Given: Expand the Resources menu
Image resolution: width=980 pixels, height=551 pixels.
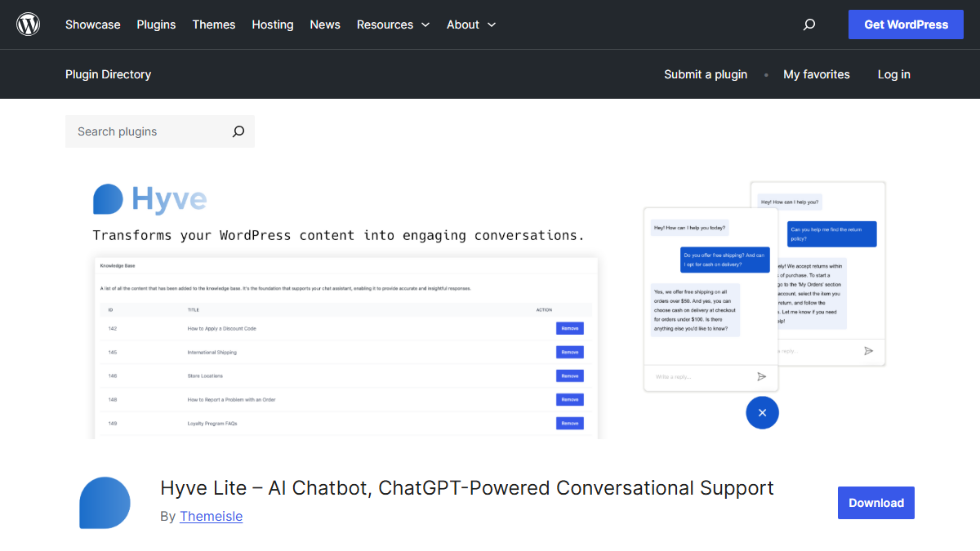Looking at the screenshot, I should tap(393, 24).
